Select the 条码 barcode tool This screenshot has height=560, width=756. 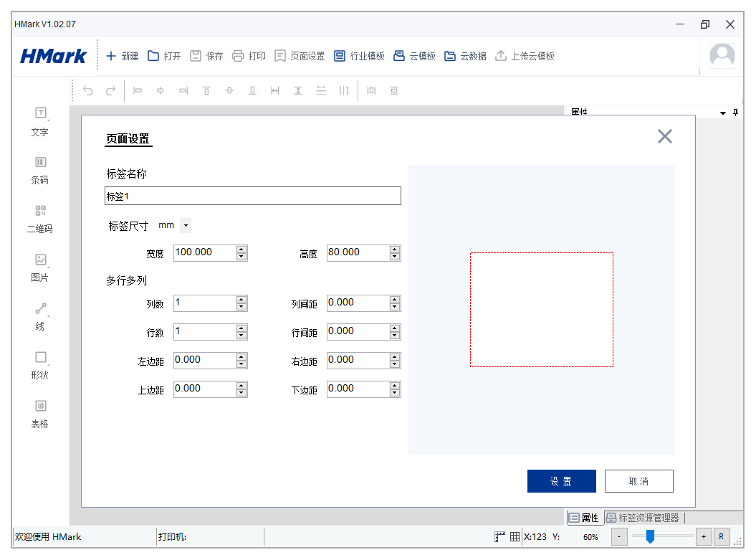pos(41,171)
